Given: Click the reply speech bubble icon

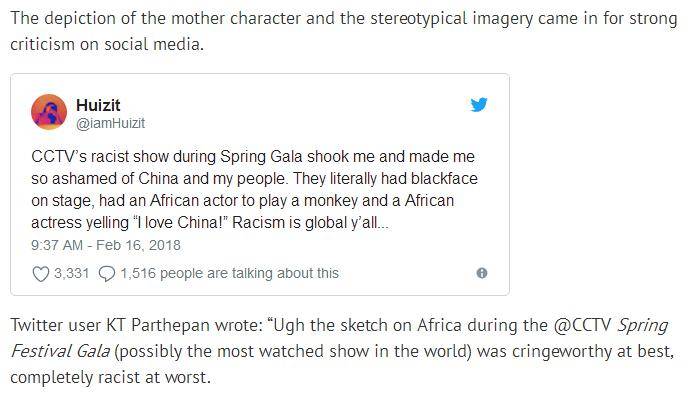Looking at the screenshot, I should tap(107, 273).
